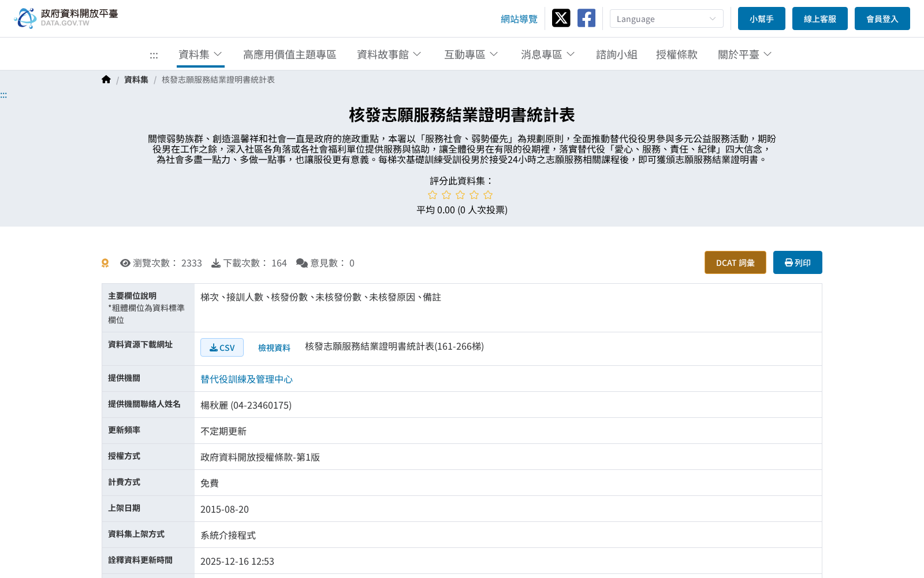The height and width of the screenshot is (578, 924).
Task: Click the 會員登入 button
Action: click(x=882, y=18)
